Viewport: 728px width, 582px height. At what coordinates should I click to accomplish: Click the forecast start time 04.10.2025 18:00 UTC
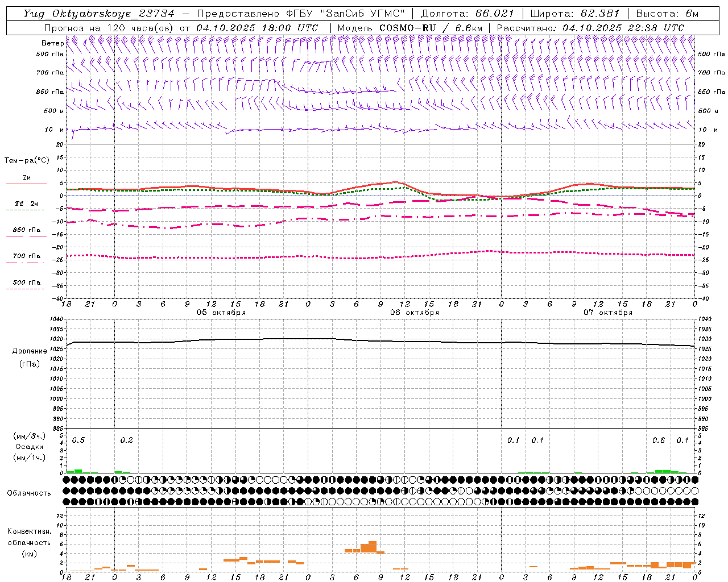coord(257,28)
